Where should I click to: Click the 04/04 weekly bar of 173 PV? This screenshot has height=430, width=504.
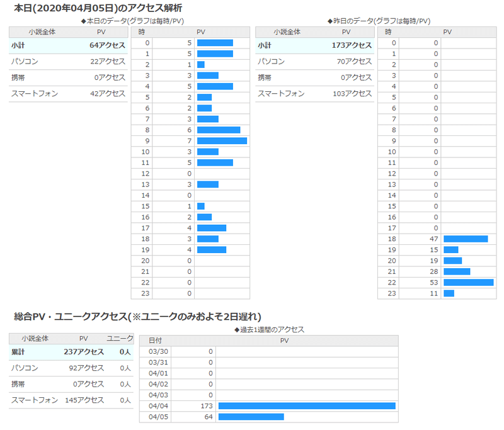click(x=307, y=406)
